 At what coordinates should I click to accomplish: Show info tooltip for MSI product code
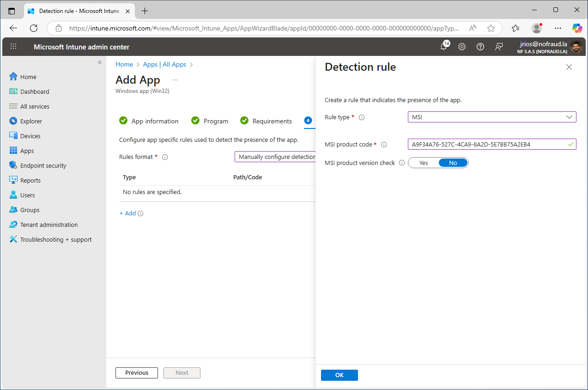tap(384, 145)
